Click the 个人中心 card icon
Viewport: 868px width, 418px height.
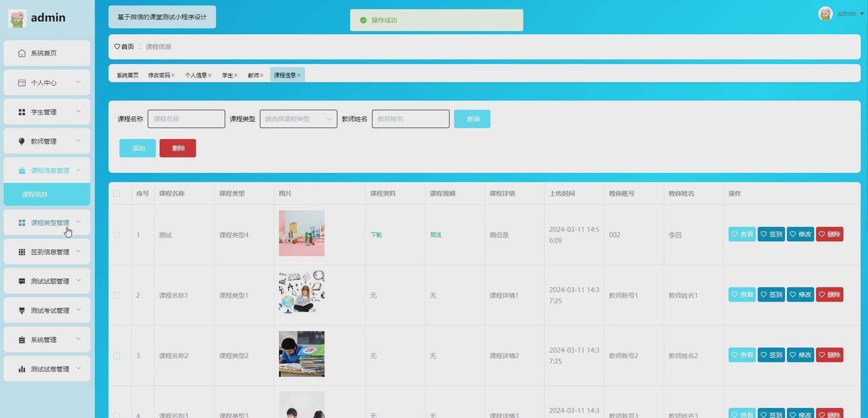point(22,83)
